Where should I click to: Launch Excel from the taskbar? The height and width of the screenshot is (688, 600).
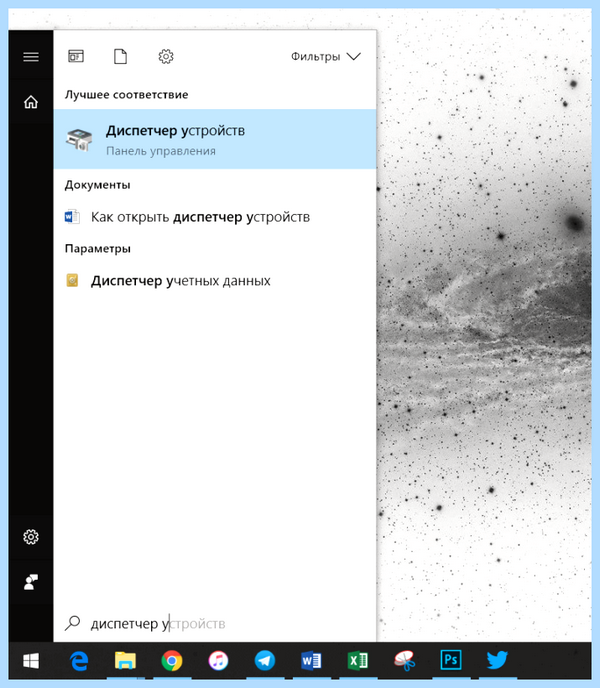(x=358, y=661)
